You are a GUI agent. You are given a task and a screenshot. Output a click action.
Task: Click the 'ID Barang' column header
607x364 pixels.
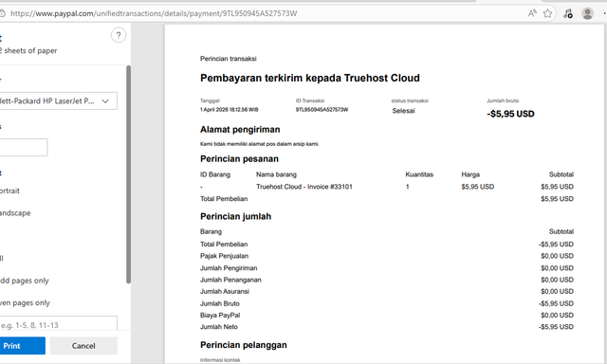point(215,174)
